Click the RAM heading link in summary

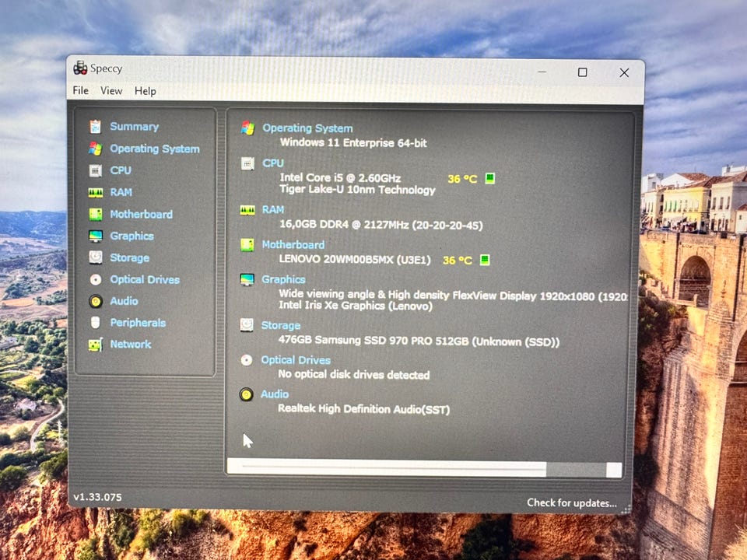[273, 209]
